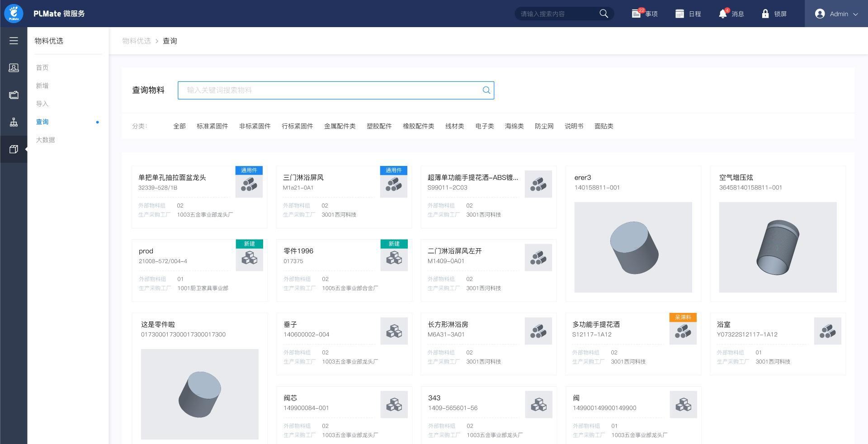This screenshot has width=868, height=444.
Task: Filter by 电子类 category
Action: [x=484, y=126]
